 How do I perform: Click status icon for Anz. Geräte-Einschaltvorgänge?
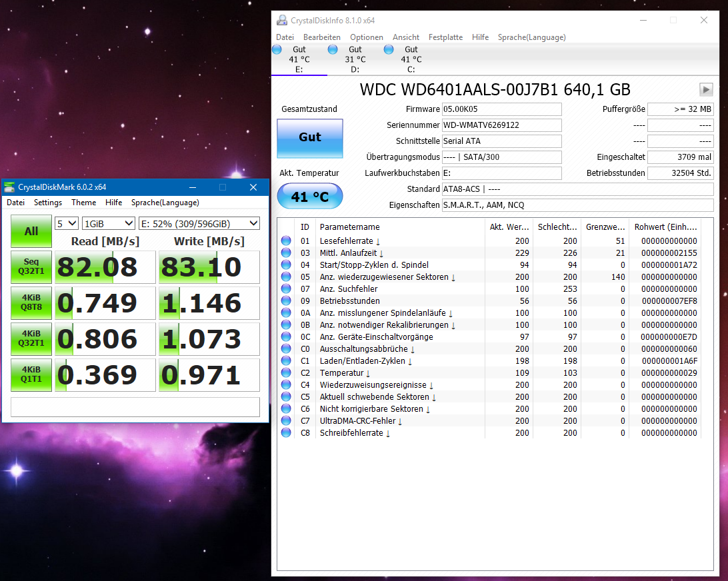286,336
